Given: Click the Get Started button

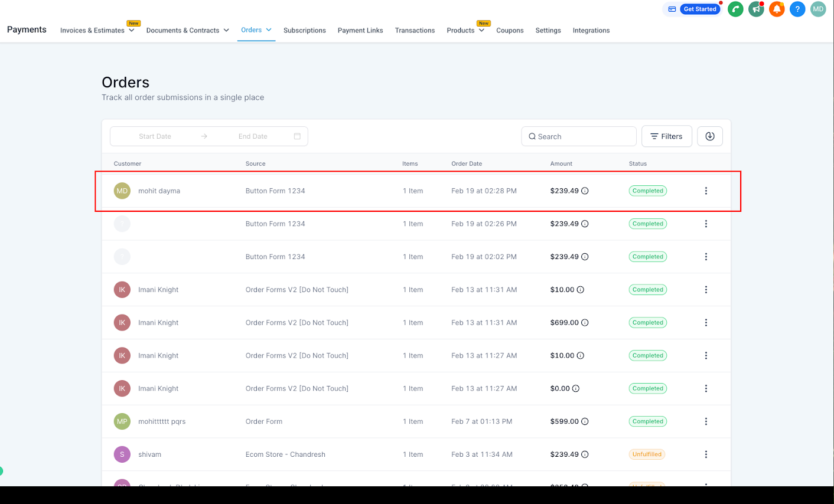Looking at the screenshot, I should point(700,9).
